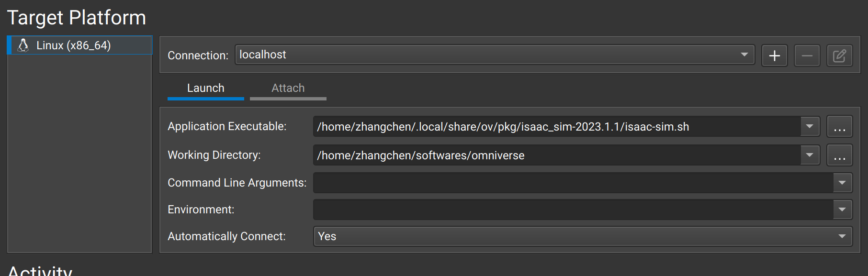
Task: Expand Environment dropdown arrow
Action: 842,210
